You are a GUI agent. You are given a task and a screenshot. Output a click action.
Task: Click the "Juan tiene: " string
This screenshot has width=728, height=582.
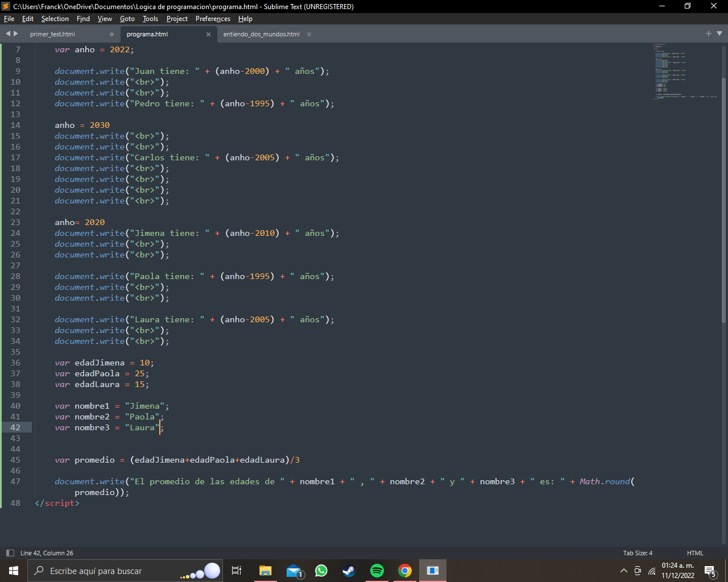[x=164, y=71]
